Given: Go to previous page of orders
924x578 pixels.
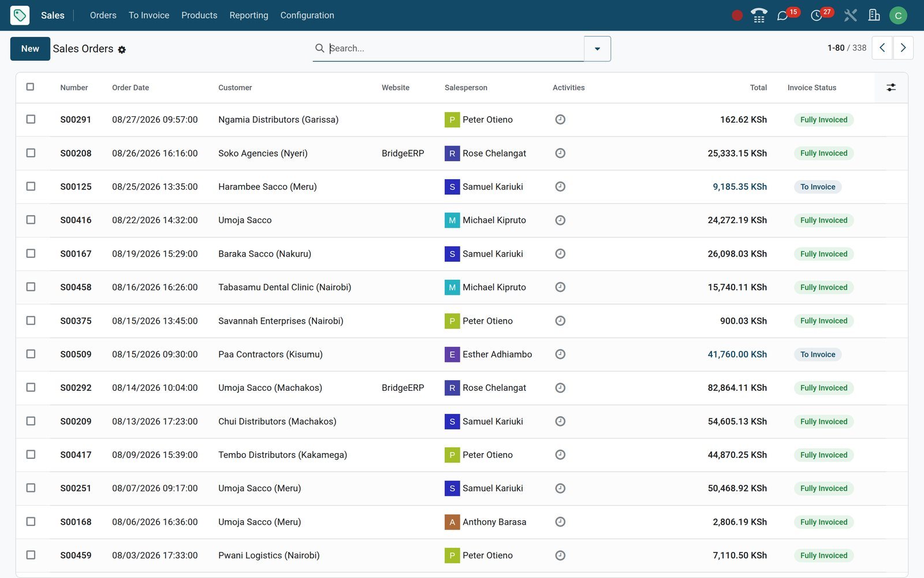Looking at the screenshot, I should pos(882,48).
